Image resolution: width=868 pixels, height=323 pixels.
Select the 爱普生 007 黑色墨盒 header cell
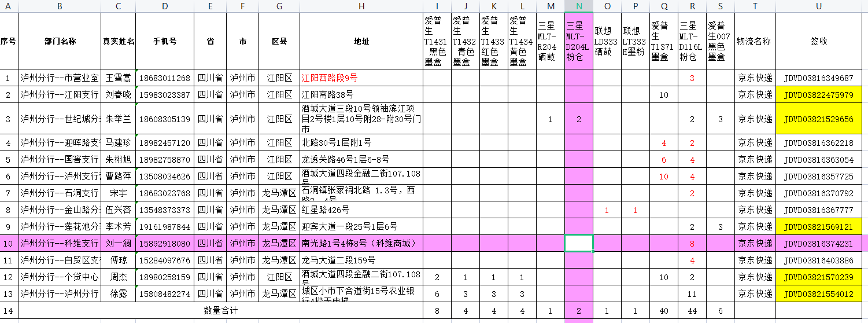720,41
